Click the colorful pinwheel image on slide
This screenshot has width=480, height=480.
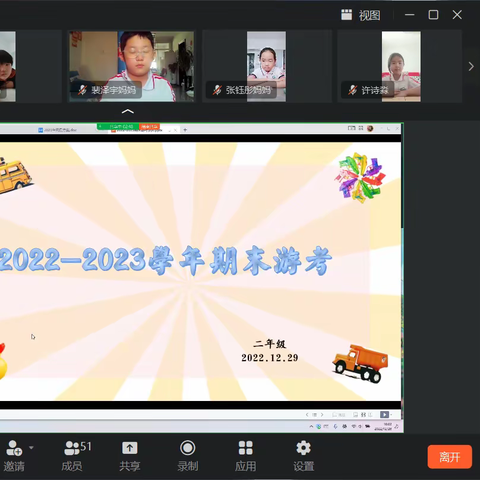360,177
